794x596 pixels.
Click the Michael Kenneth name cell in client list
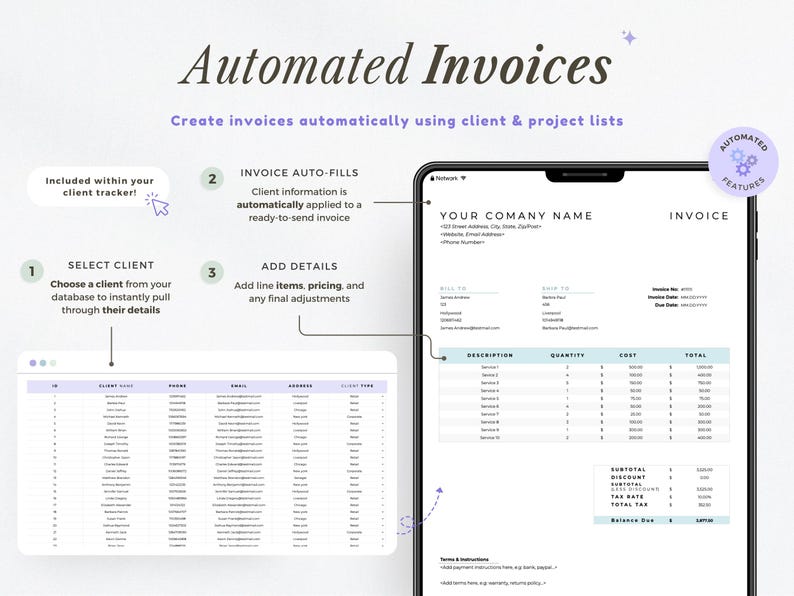click(x=116, y=417)
